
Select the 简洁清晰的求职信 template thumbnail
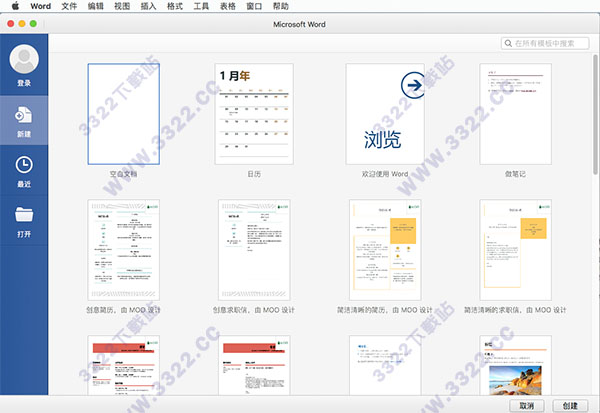click(515, 250)
